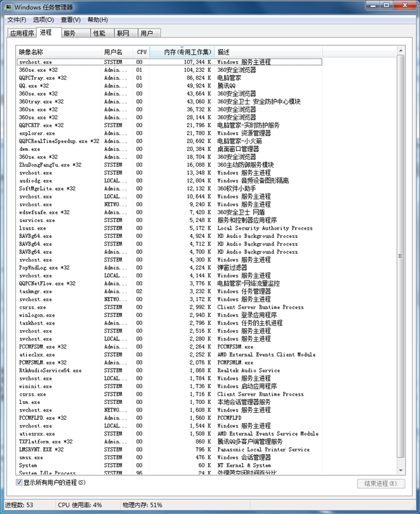Sort by 描述 column header

(x=269, y=52)
